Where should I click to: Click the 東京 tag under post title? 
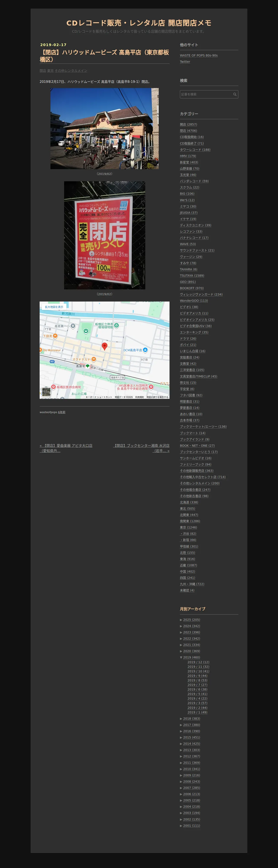click(50, 71)
